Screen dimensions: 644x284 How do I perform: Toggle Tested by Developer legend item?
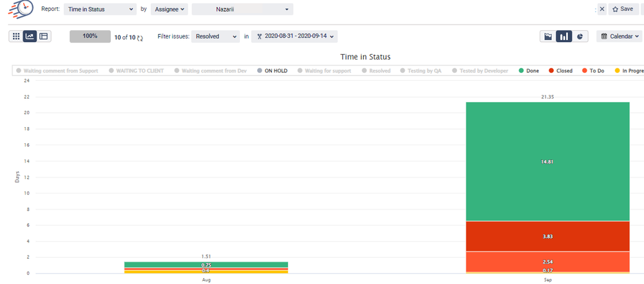tap(480, 71)
